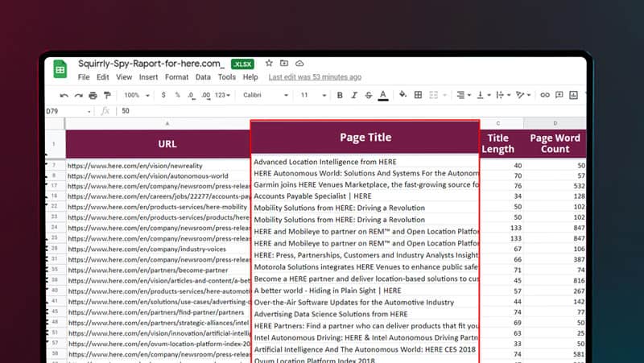The width and height of the screenshot is (644, 363).
Task: Open the font size 11 dropdown
Action: tap(313, 95)
